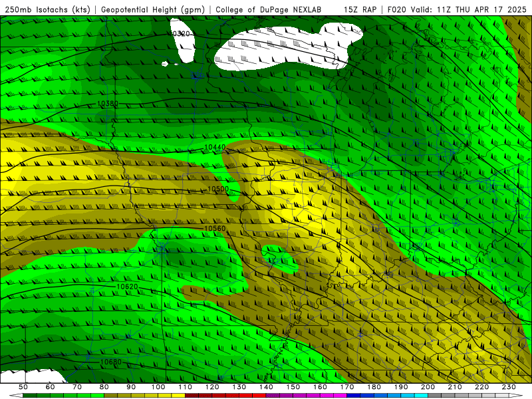
Task: Click the '210' color bar tick label
Action: tap(455, 387)
